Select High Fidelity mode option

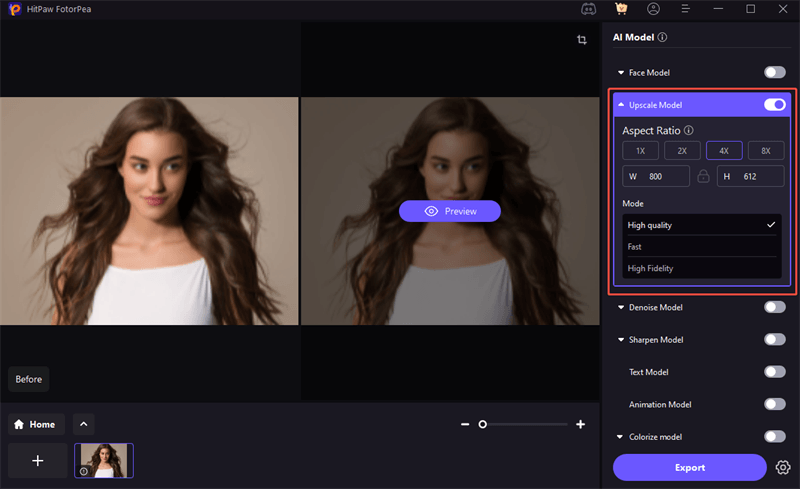tap(702, 268)
